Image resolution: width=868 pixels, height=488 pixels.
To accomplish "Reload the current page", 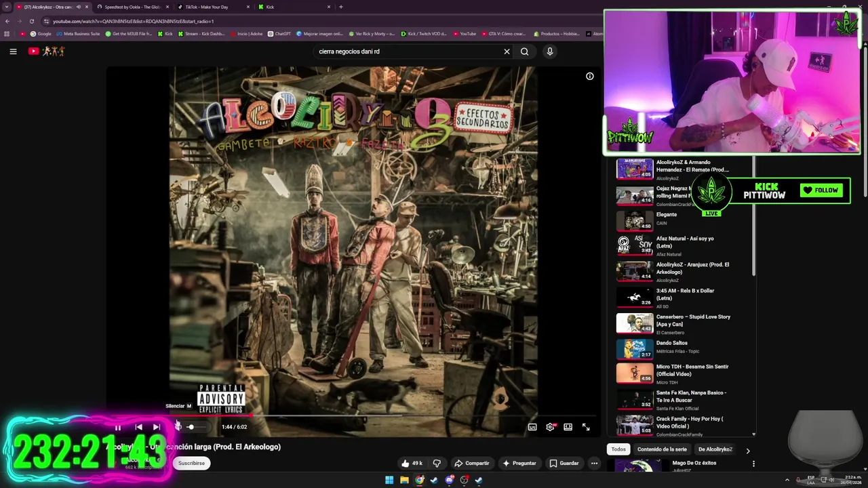I will (x=31, y=21).
